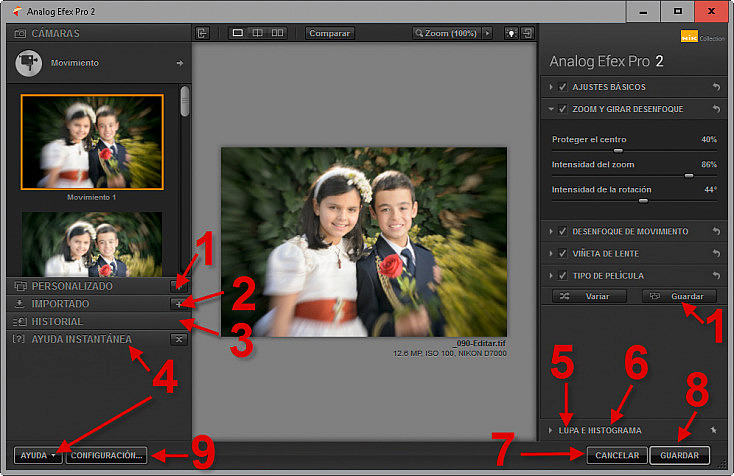Screen dimensions: 734x476
Task: Toggle the Ajustes Básicos checkbox
Action: [x=562, y=87]
